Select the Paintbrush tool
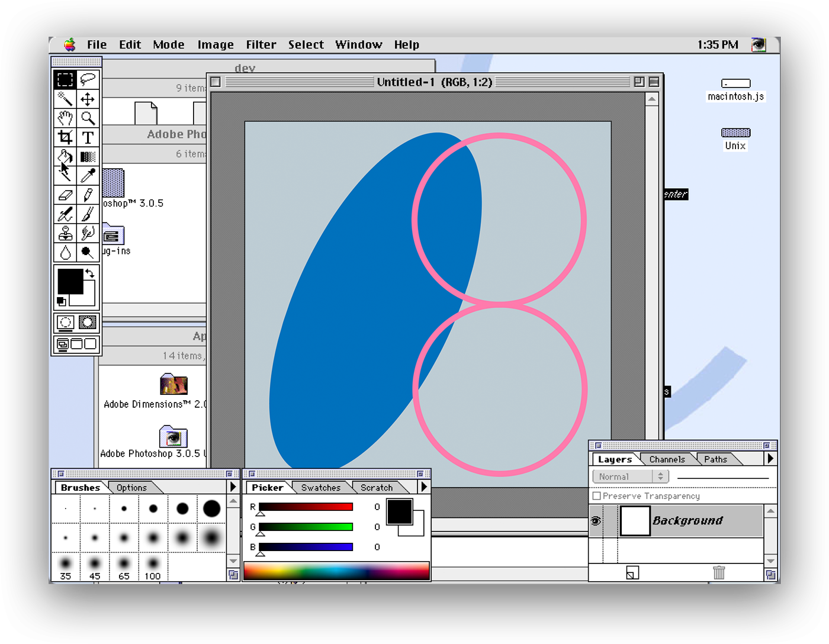The height and width of the screenshot is (644, 829). [x=88, y=214]
